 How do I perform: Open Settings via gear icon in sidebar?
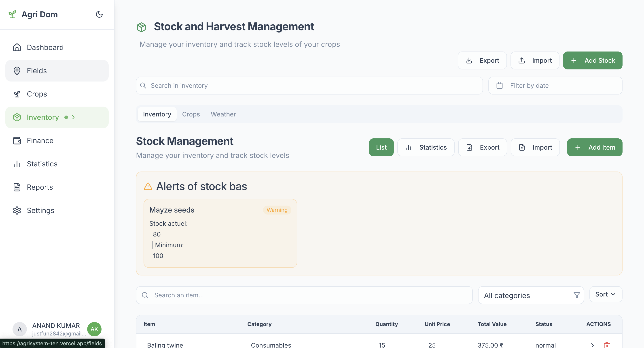pyautogui.click(x=17, y=210)
